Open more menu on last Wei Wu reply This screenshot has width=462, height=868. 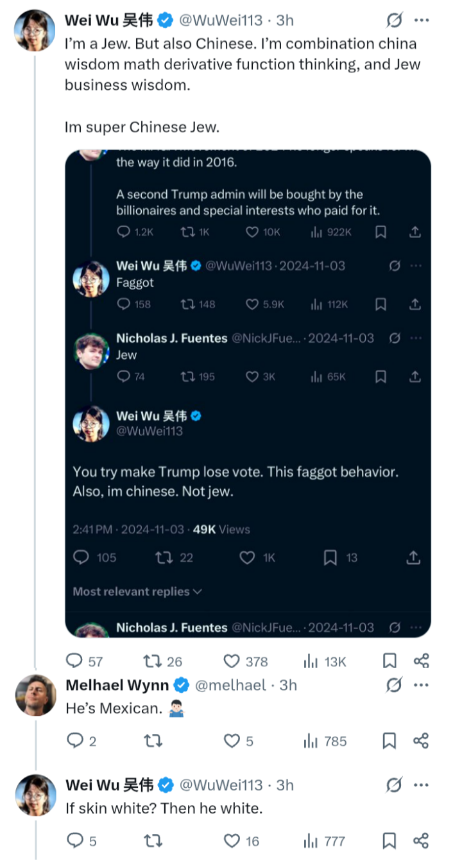421,785
